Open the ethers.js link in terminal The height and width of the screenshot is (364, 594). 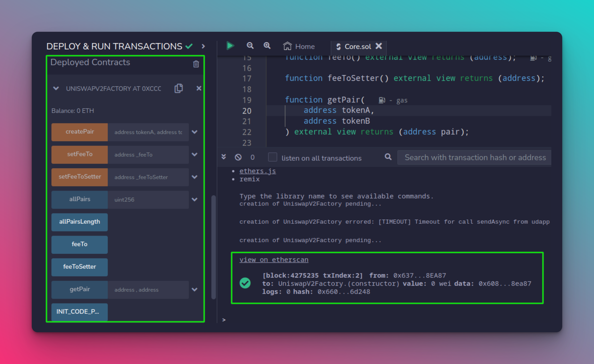click(257, 171)
